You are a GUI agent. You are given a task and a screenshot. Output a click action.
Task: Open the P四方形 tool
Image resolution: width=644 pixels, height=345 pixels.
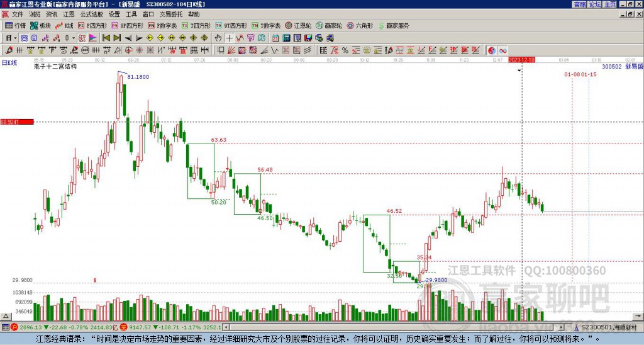pyautogui.click(x=92, y=25)
